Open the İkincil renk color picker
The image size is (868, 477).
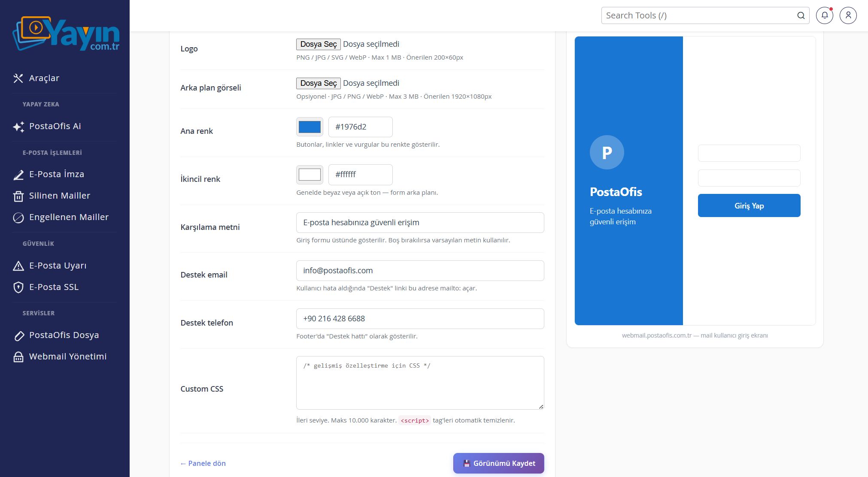310,175
